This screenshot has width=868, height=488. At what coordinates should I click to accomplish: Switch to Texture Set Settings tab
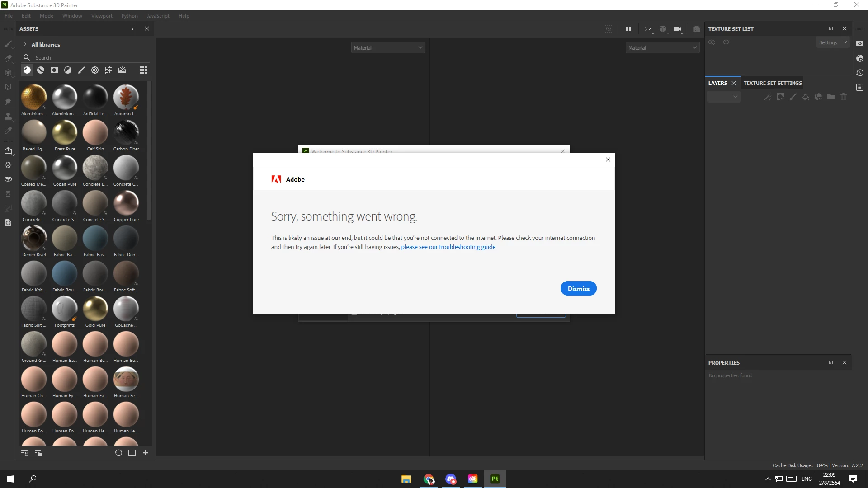coord(773,83)
